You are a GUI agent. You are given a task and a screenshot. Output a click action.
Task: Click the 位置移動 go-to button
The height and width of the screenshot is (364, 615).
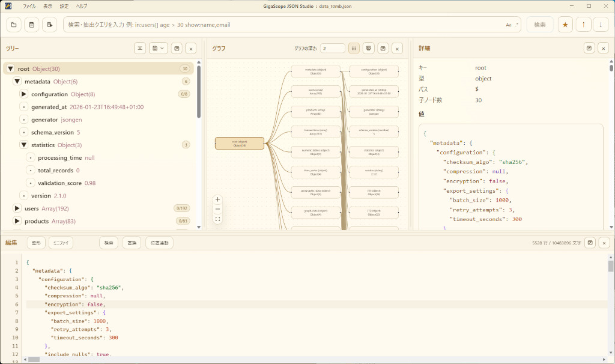160,243
